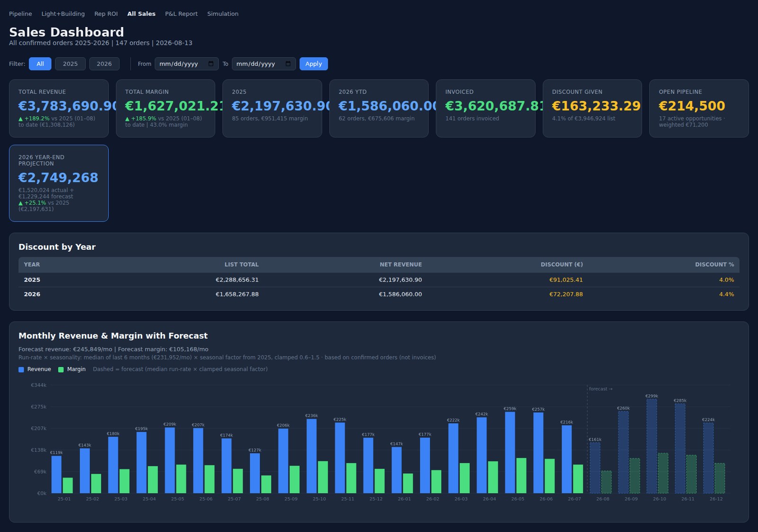Open calendar picker in From date field

point(211,64)
